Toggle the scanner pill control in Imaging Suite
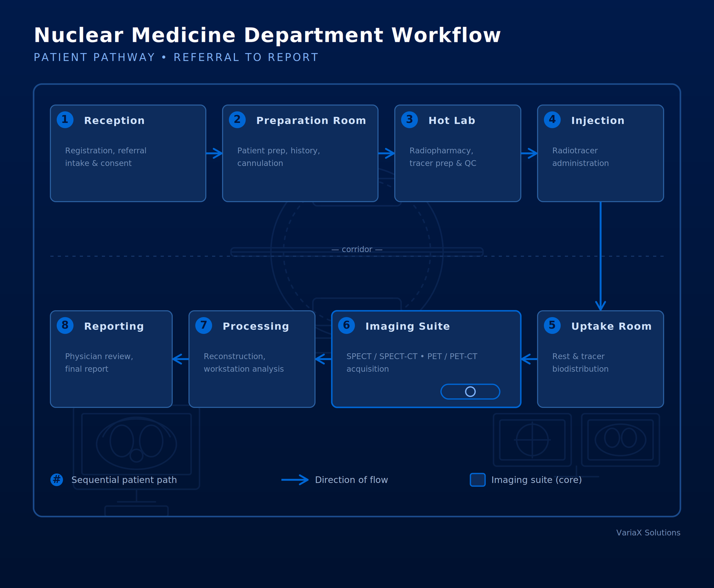 coord(470,392)
